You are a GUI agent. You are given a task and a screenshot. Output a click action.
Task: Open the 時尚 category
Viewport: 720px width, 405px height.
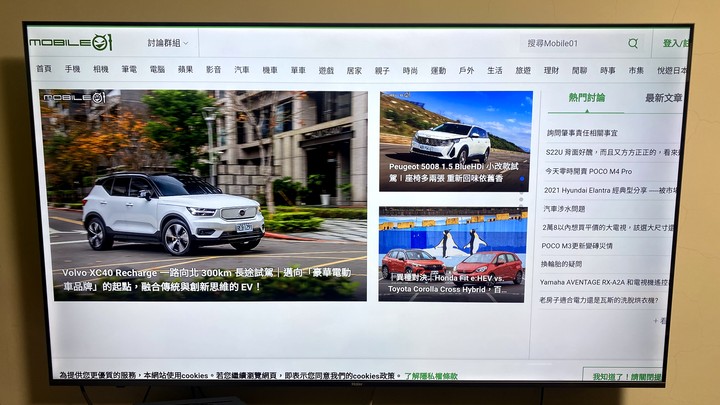pos(410,70)
